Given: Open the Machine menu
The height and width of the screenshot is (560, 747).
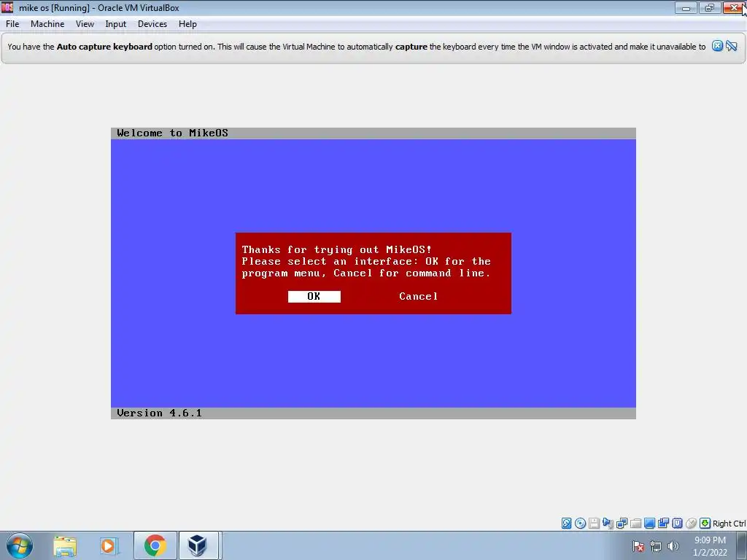Looking at the screenshot, I should click(47, 24).
